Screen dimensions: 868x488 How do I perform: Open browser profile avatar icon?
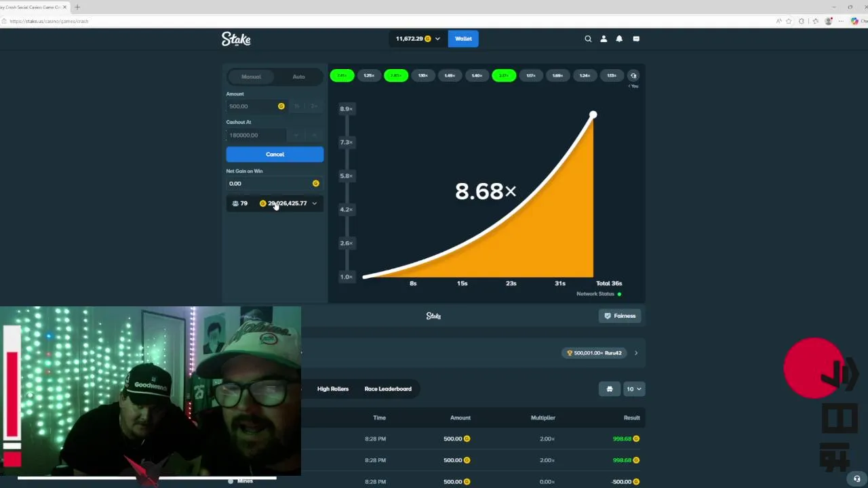(828, 21)
